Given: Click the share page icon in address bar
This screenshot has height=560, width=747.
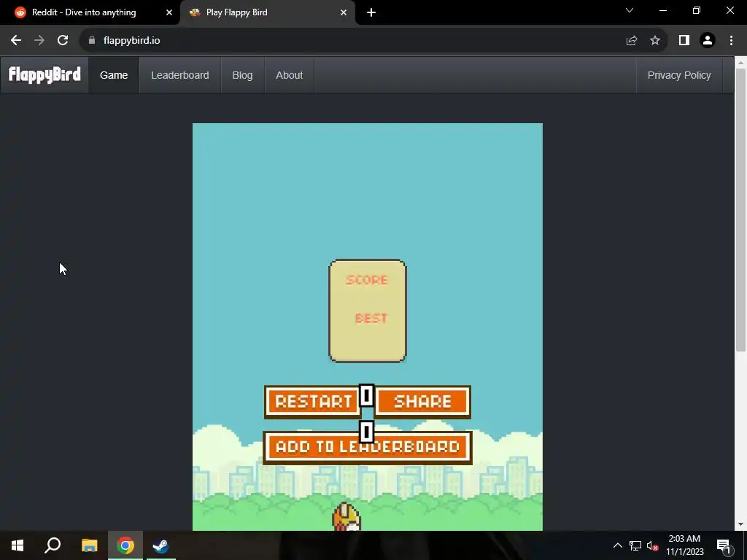Looking at the screenshot, I should click(632, 41).
